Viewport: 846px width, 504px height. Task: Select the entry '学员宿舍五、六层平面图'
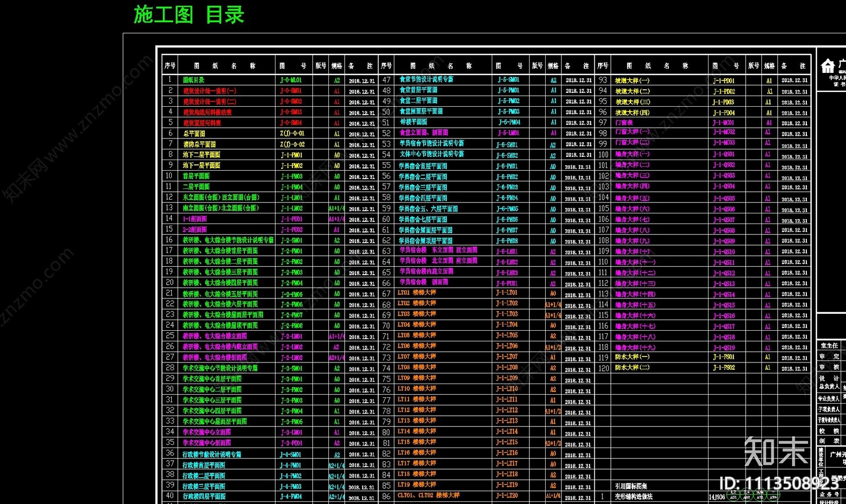tap(428, 209)
